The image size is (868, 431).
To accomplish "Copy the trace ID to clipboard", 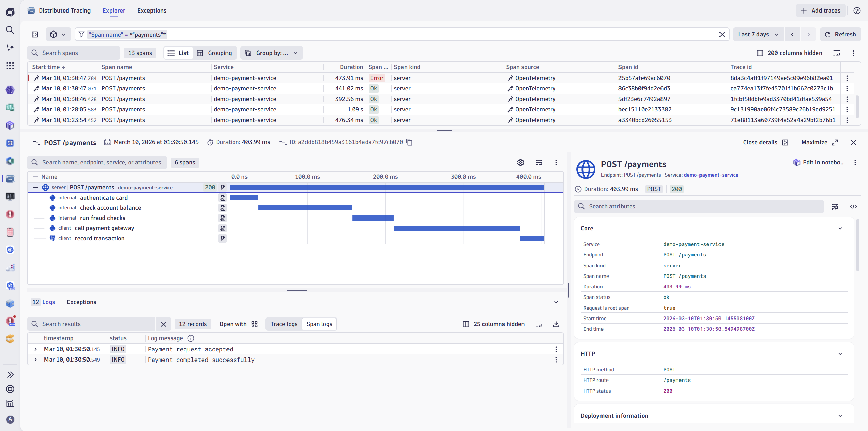I will [x=409, y=142].
